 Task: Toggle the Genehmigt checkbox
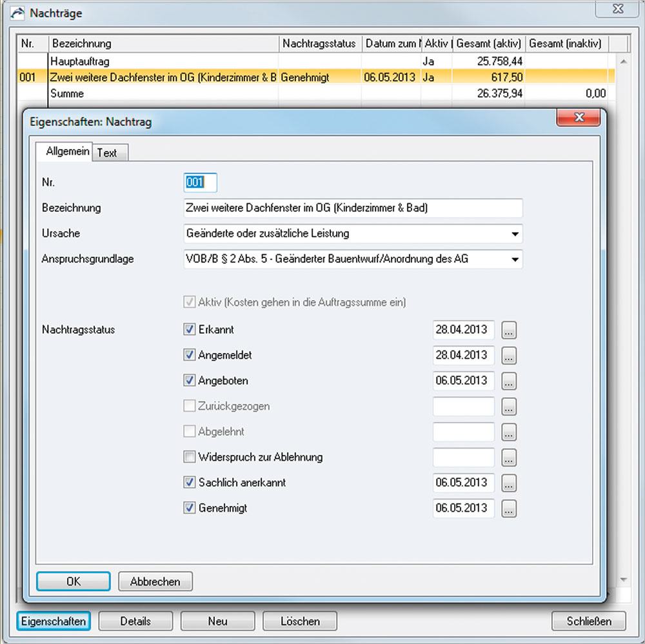[190, 508]
